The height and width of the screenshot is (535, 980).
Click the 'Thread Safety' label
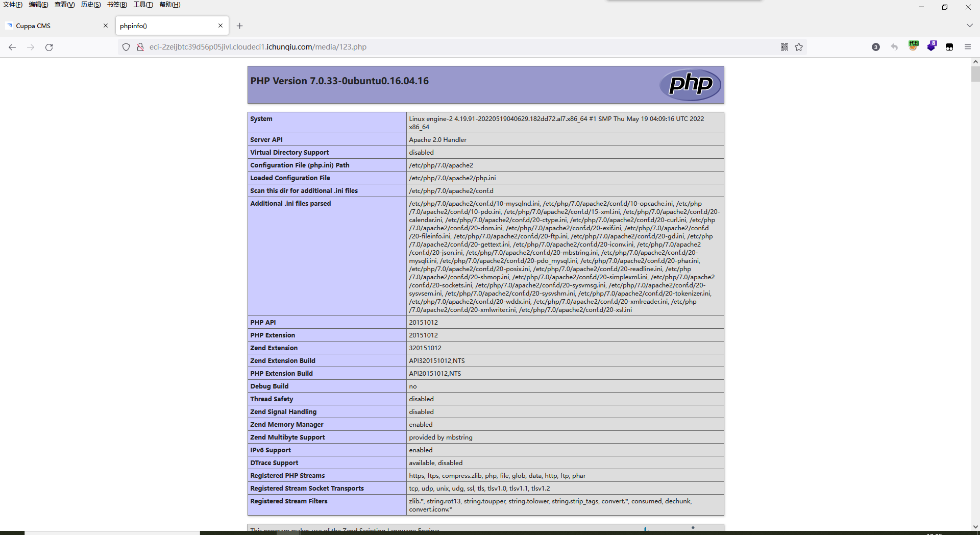[272, 399]
